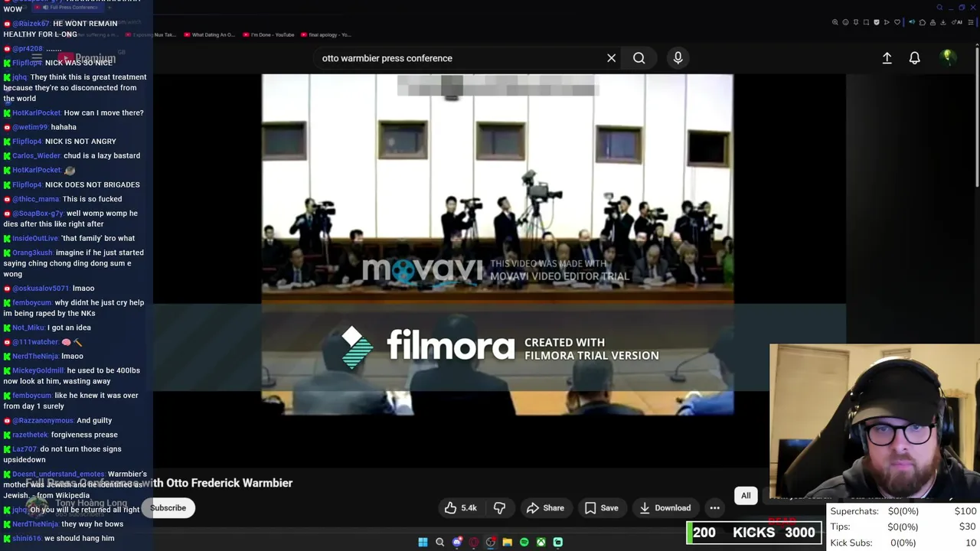Click username shini616 in chat
Screen dimensions: 980x551
click(27, 538)
